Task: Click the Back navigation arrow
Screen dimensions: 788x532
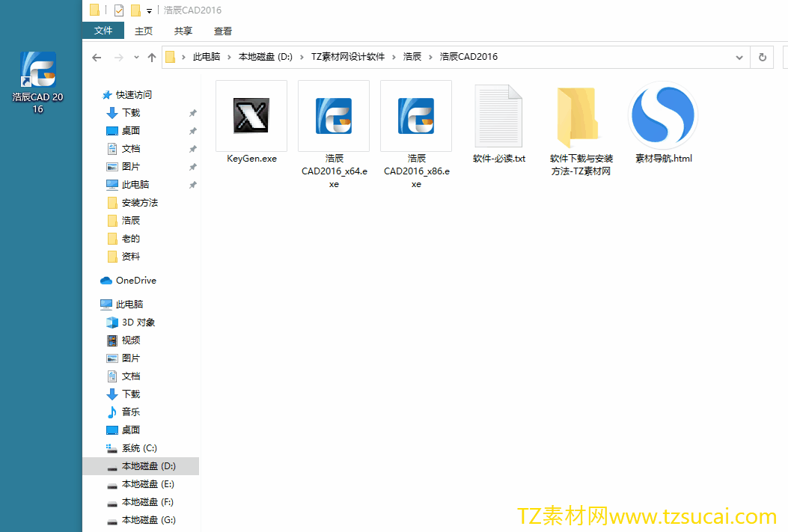Action: (x=97, y=58)
